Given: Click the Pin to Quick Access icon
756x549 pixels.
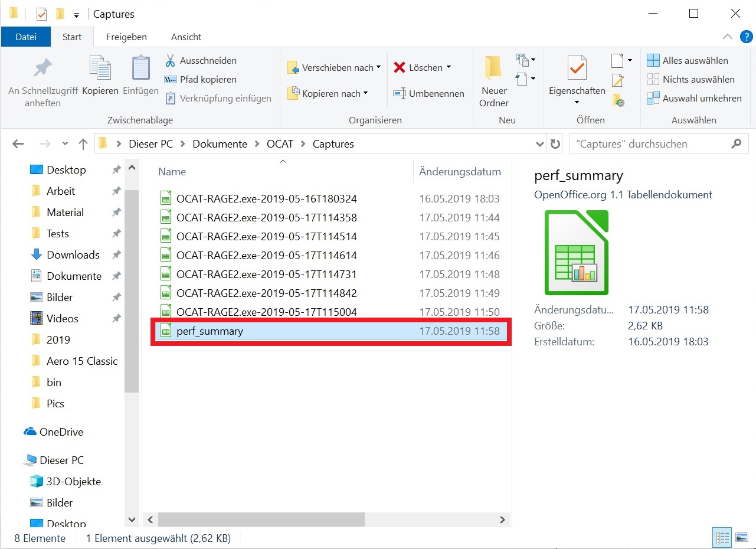Looking at the screenshot, I should point(42,68).
